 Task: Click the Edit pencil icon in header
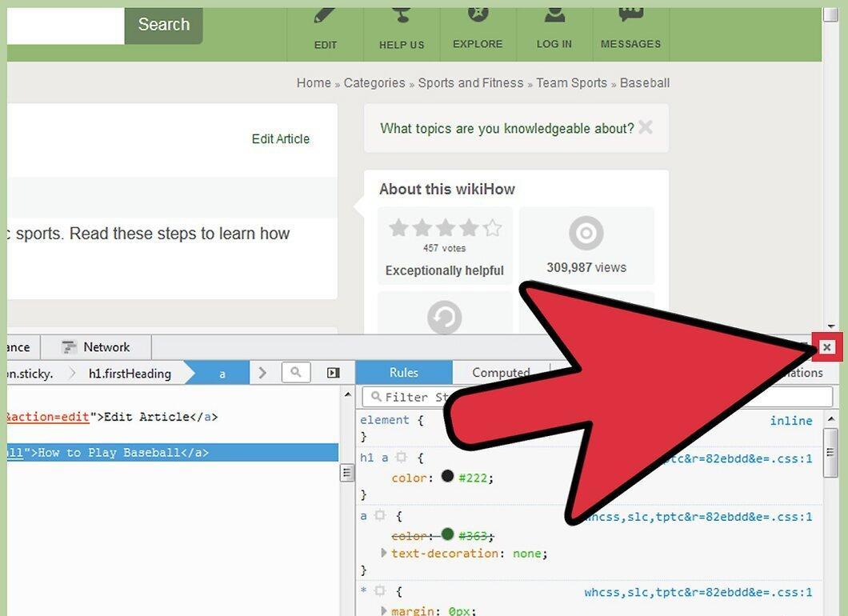click(x=325, y=14)
